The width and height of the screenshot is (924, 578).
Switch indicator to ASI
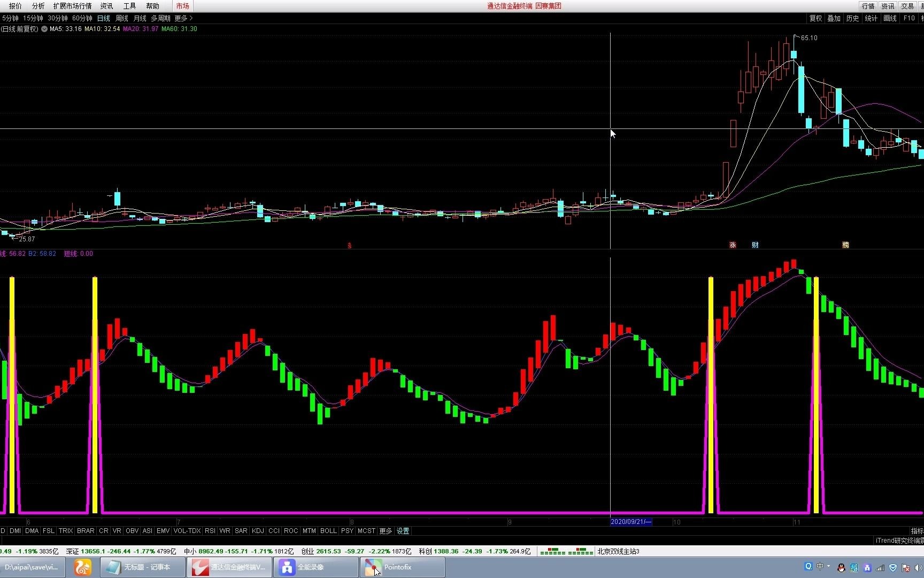click(148, 531)
